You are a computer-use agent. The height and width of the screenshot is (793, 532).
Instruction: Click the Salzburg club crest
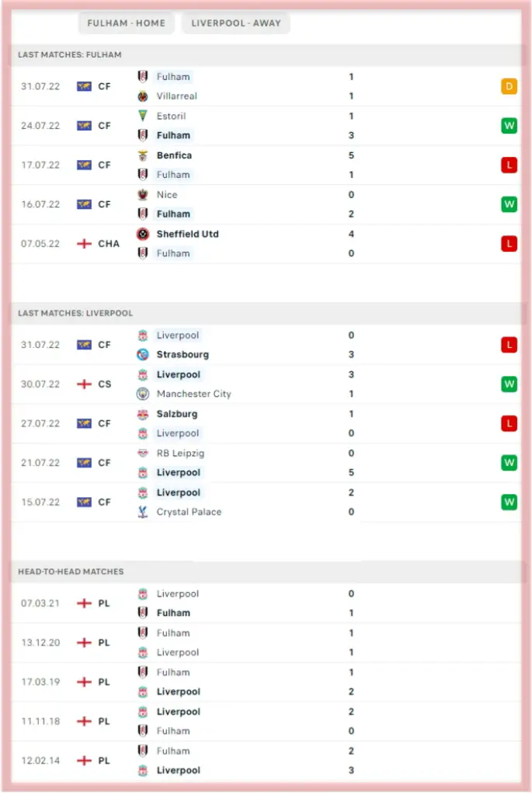143,414
